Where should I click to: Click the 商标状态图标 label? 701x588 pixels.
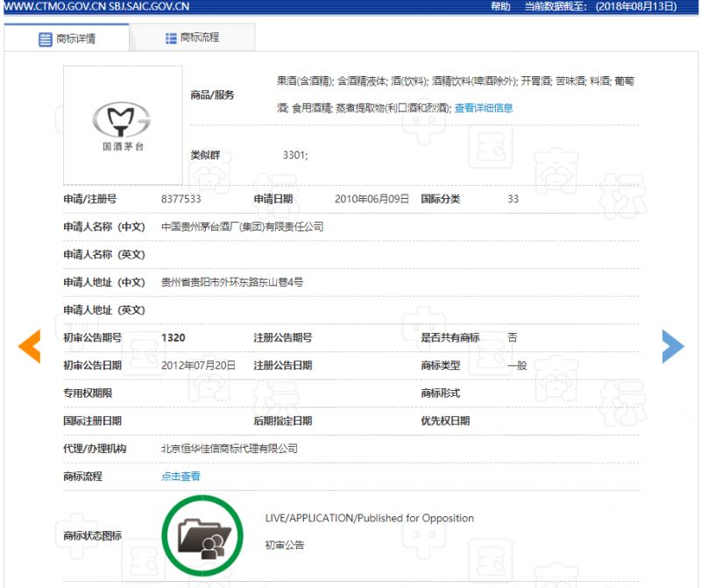coord(92,535)
